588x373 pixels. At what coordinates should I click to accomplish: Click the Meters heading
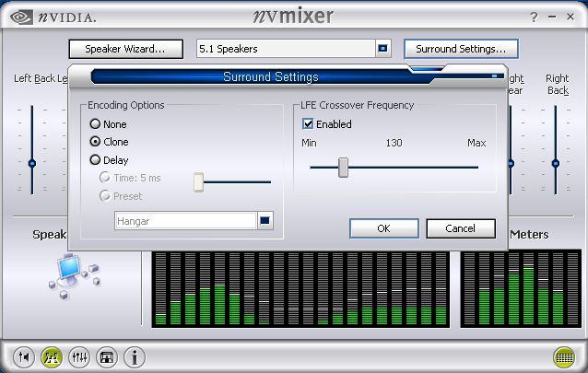pos(529,234)
